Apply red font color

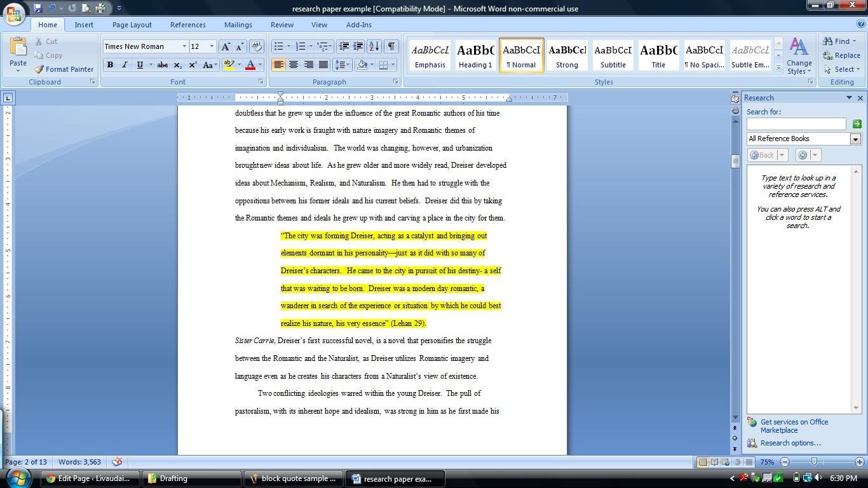pyautogui.click(x=250, y=65)
